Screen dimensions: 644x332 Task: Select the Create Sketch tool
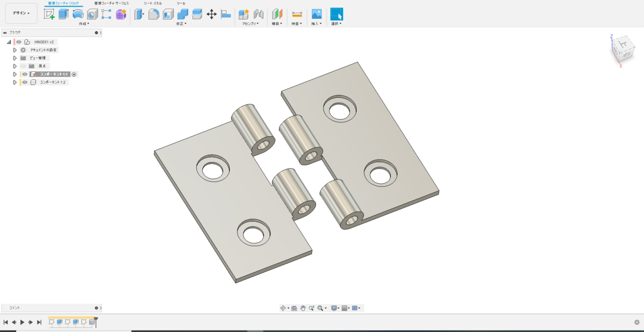[49, 15]
